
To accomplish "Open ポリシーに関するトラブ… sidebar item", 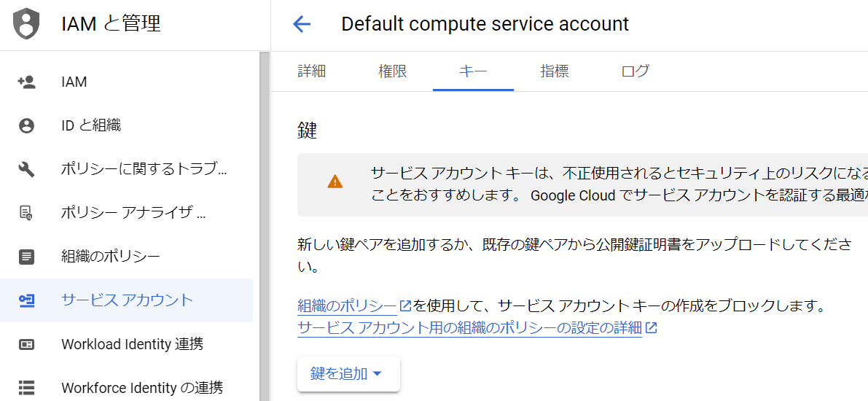I will pyautogui.click(x=126, y=169).
